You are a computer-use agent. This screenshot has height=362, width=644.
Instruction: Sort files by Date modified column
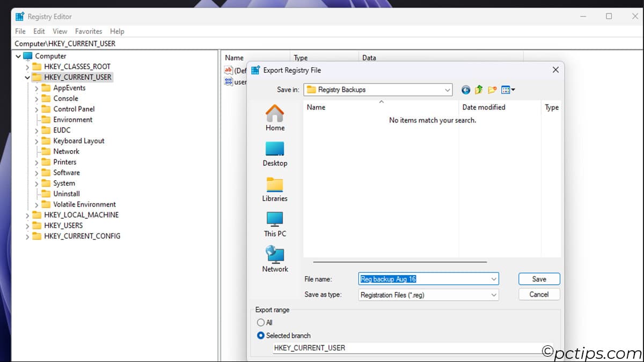click(484, 107)
